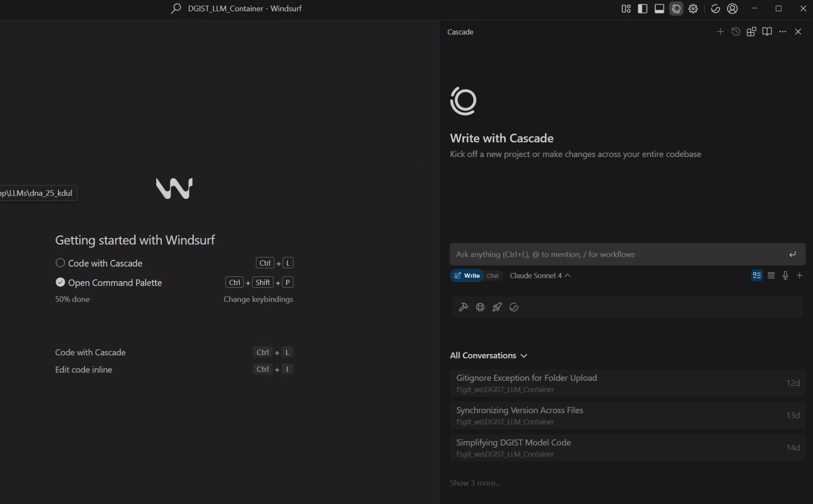Viewport: 813px width, 504px height.
Task: Toggle the bottom panel layout icon
Action: point(660,8)
